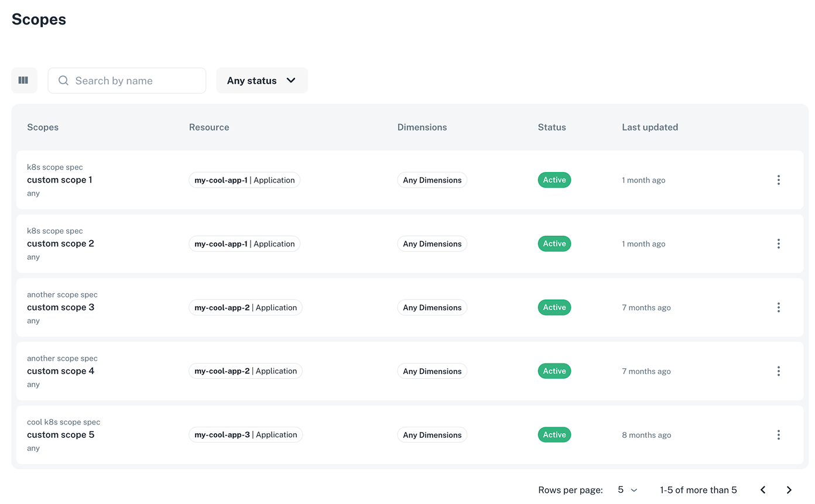
Task: Open the three-dot menu for custom scope 2
Action: pos(778,244)
